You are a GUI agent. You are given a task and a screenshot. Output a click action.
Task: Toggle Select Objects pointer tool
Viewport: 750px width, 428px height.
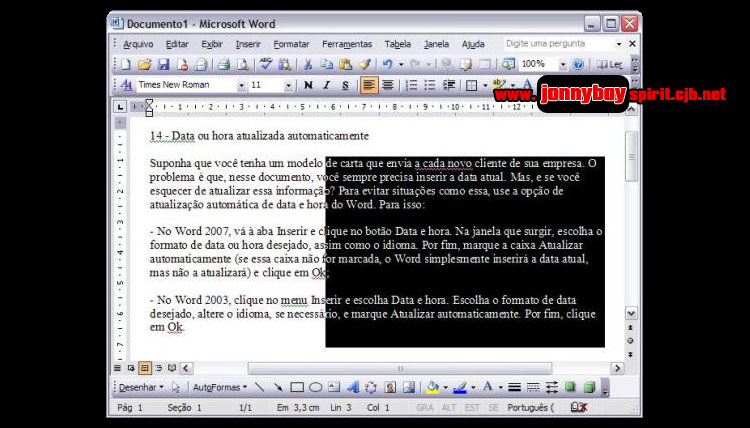176,387
